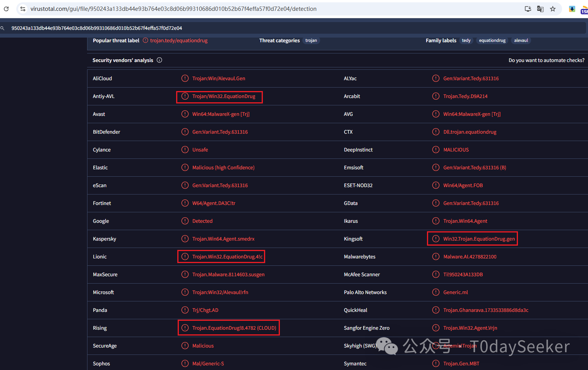Click alert icon for Sophos result
588x370 pixels.
coord(185,363)
